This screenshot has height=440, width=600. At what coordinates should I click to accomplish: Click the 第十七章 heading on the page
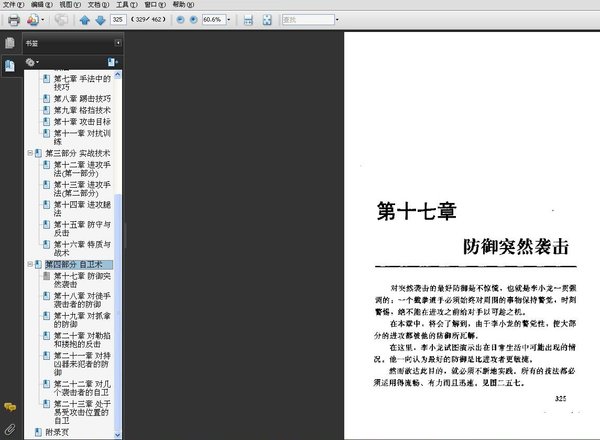tap(417, 211)
